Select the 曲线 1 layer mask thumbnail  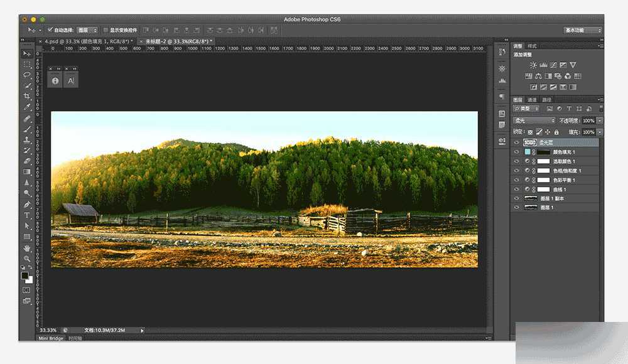pyautogui.click(x=543, y=189)
